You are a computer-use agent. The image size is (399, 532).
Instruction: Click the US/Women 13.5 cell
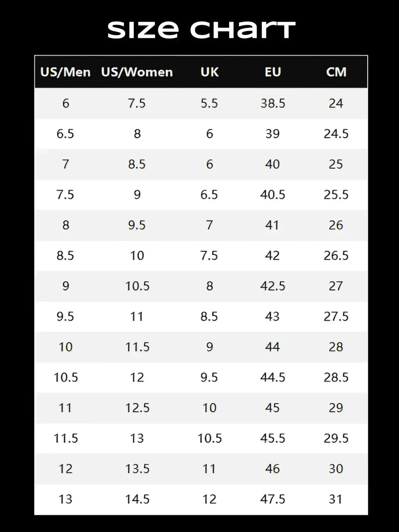tap(137, 469)
